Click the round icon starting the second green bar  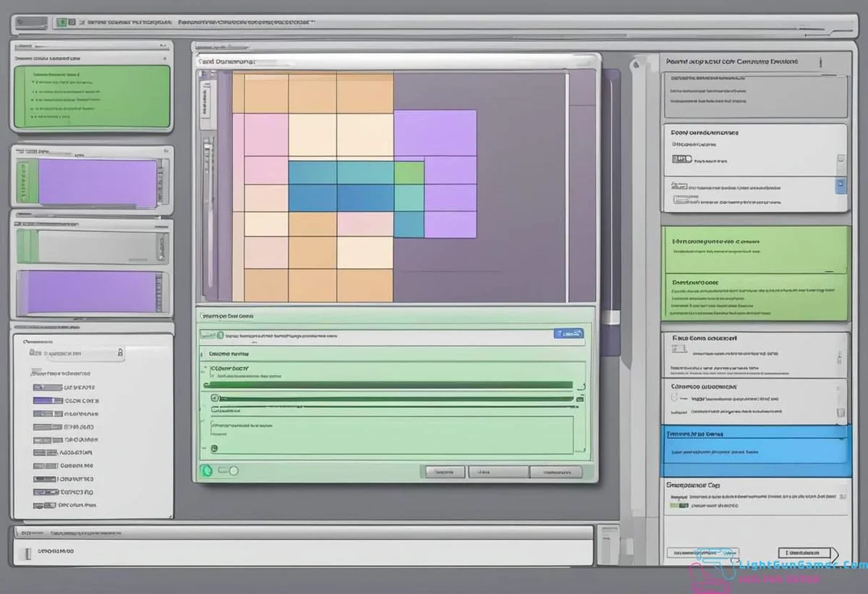[x=215, y=398]
